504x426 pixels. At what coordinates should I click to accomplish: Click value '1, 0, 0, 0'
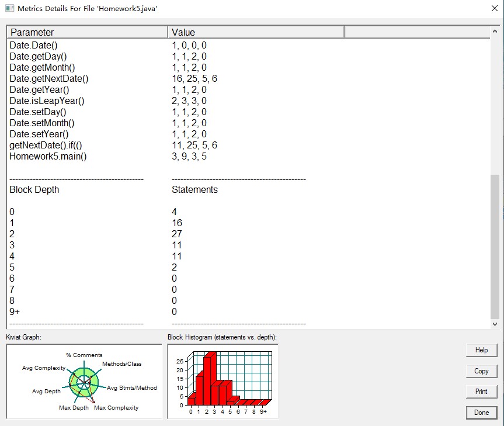[189, 46]
